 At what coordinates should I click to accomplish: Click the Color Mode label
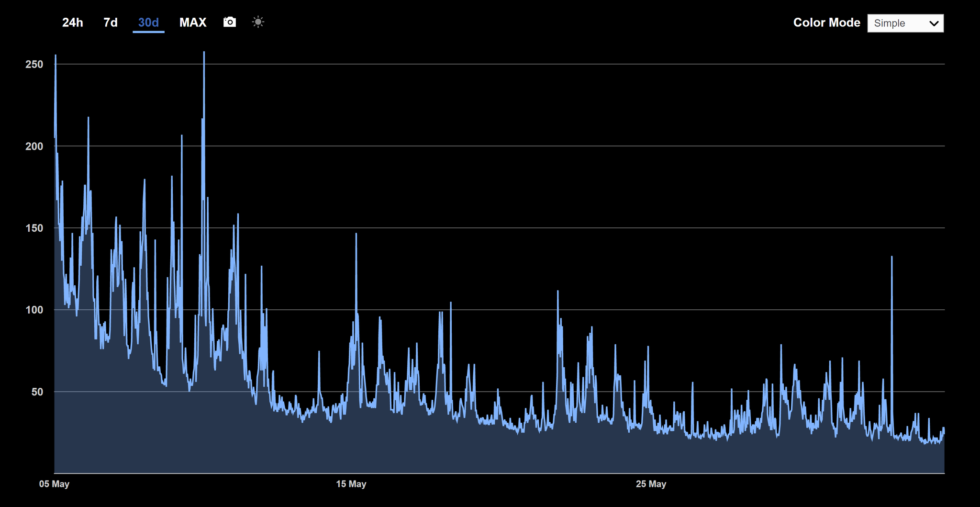click(x=827, y=23)
